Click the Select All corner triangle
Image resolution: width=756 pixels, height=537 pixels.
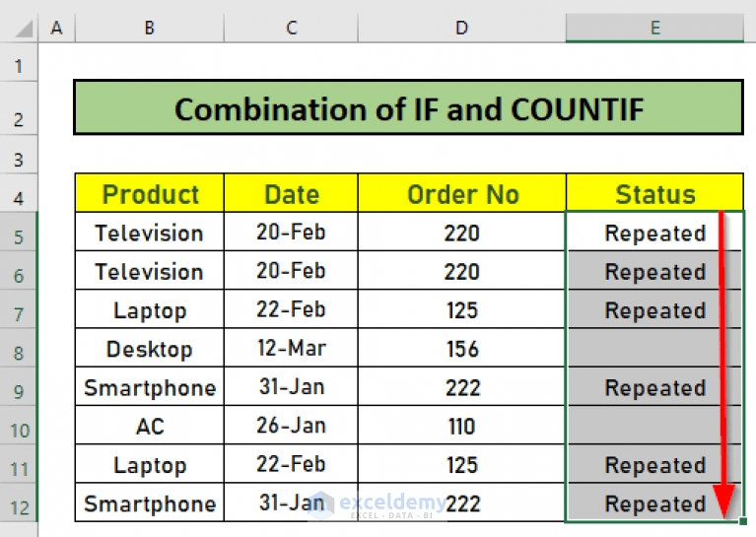pyautogui.click(x=24, y=29)
